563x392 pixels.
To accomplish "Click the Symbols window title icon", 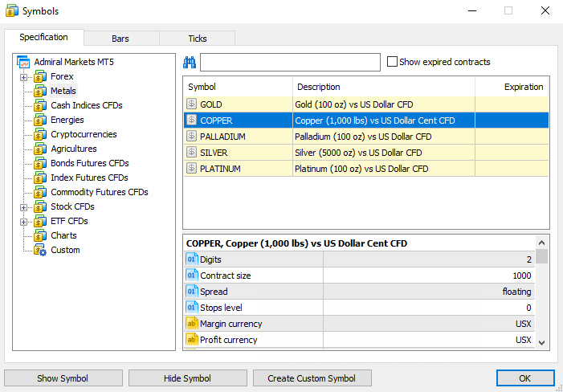I will coord(12,10).
